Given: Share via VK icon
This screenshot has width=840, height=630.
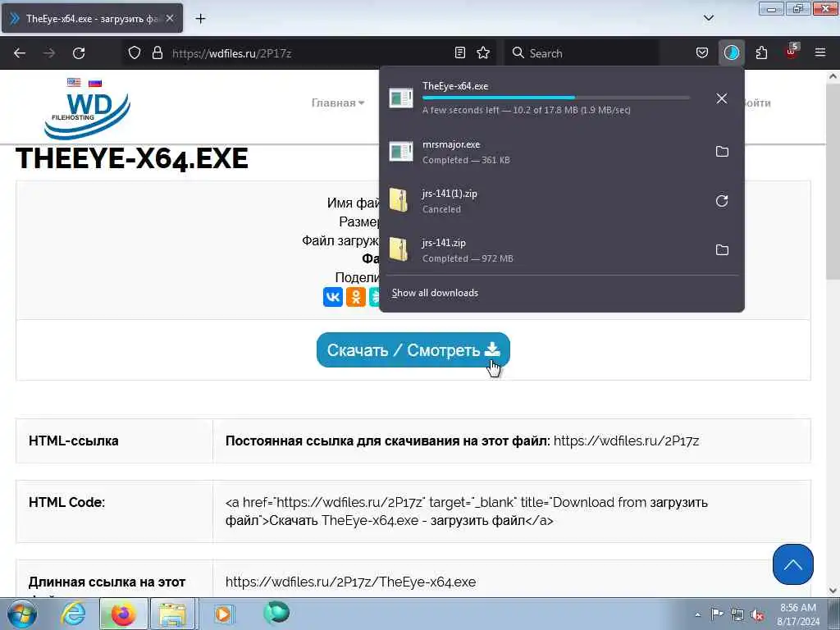Looking at the screenshot, I should pyautogui.click(x=333, y=297).
